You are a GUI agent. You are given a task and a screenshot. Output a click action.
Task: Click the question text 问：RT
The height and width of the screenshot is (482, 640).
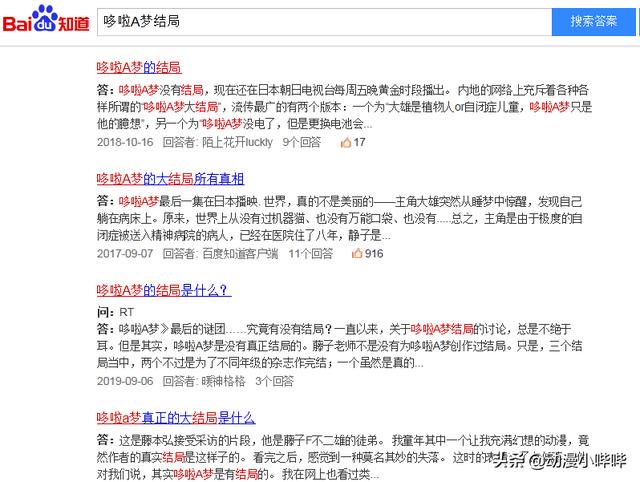click(x=116, y=312)
